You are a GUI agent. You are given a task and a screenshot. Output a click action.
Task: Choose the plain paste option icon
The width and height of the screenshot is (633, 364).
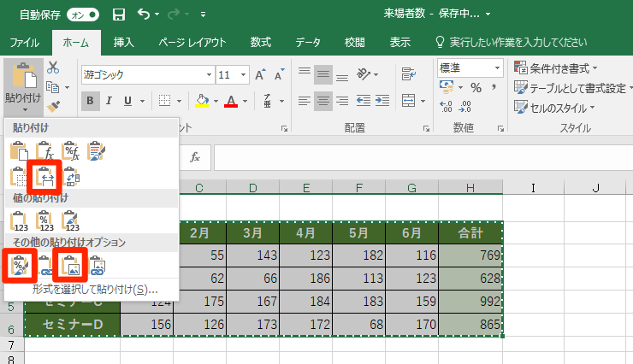pyautogui.click(x=19, y=151)
